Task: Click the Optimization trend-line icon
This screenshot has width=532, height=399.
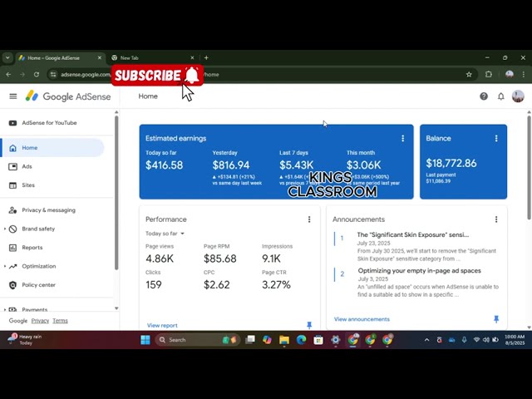Action: (x=13, y=266)
